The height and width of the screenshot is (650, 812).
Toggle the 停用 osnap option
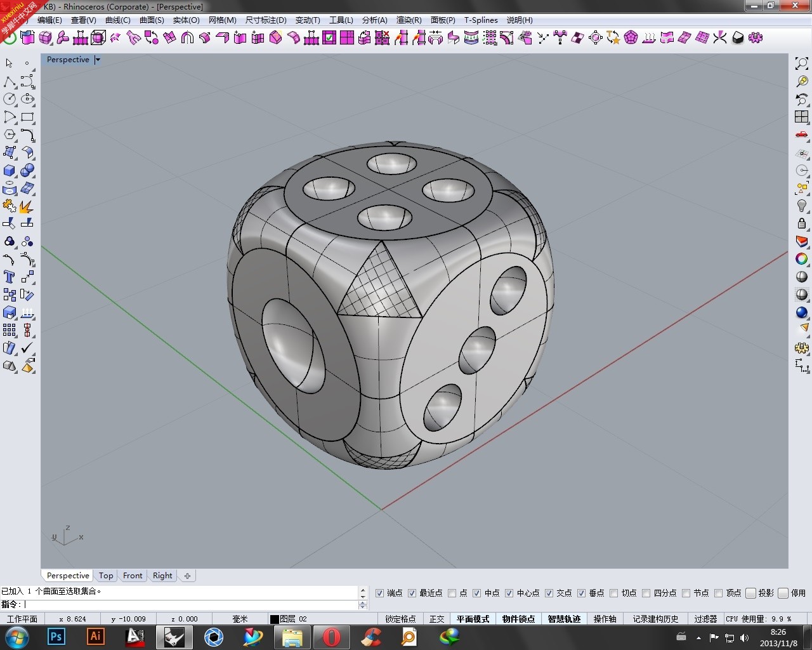point(783,593)
